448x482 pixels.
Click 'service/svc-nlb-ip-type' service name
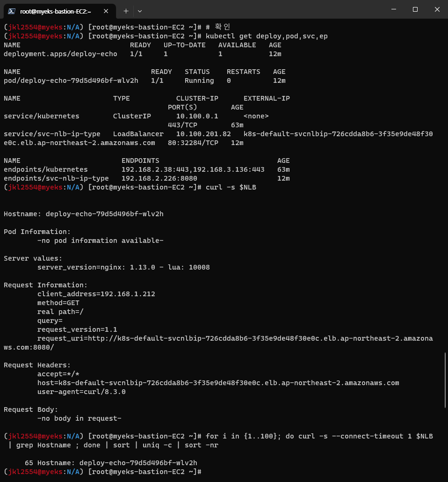[52, 134]
